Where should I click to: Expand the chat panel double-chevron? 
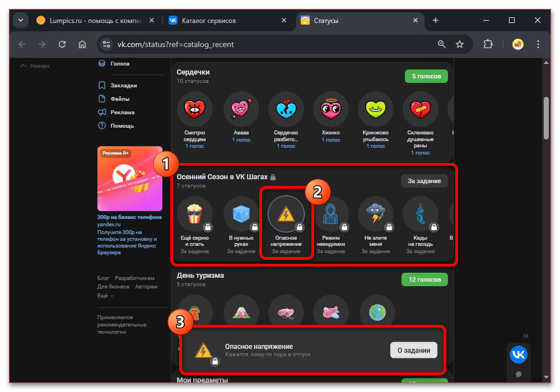pos(525,336)
